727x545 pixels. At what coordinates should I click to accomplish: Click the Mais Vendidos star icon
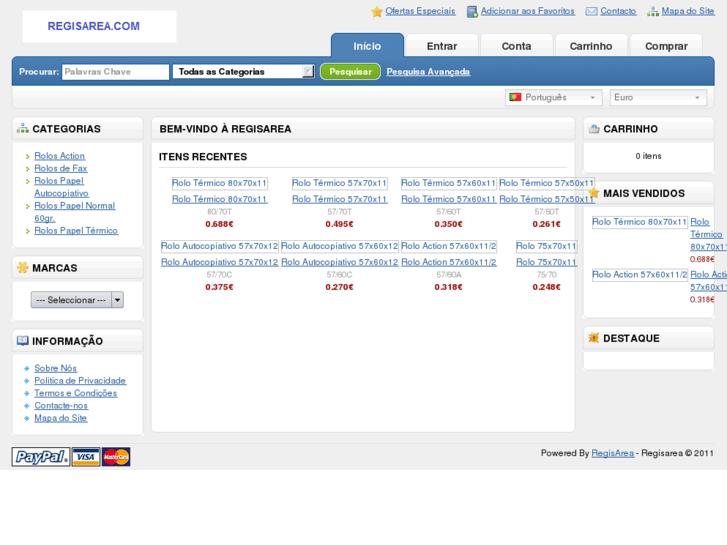pyautogui.click(x=594, y=193)
